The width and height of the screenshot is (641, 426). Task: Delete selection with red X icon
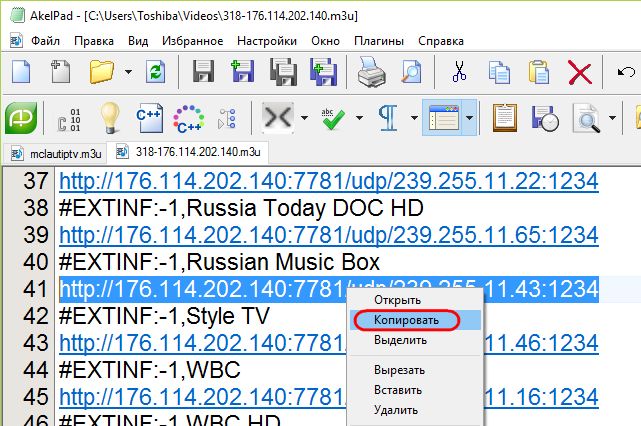click(x=580, y=73)
